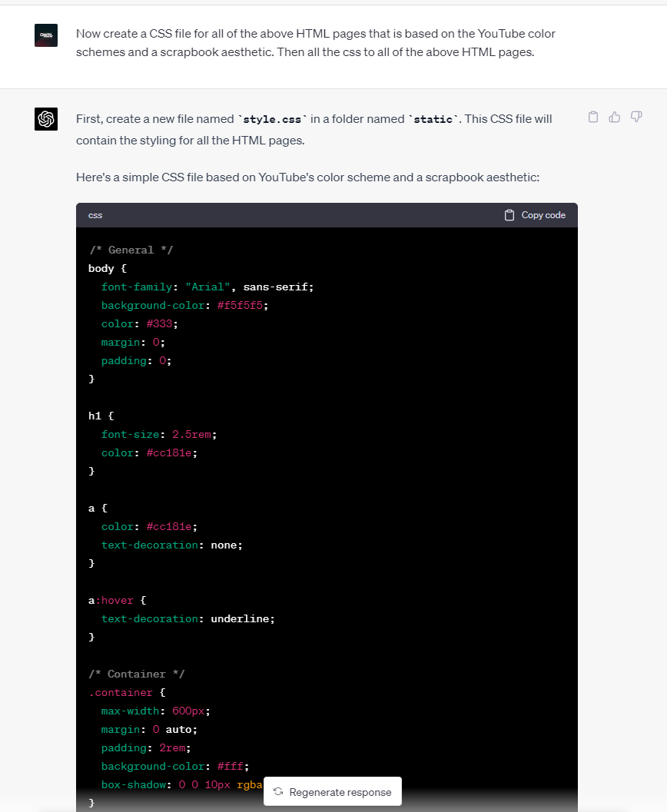Copy the response with the clipboard icon

point(593,117)
